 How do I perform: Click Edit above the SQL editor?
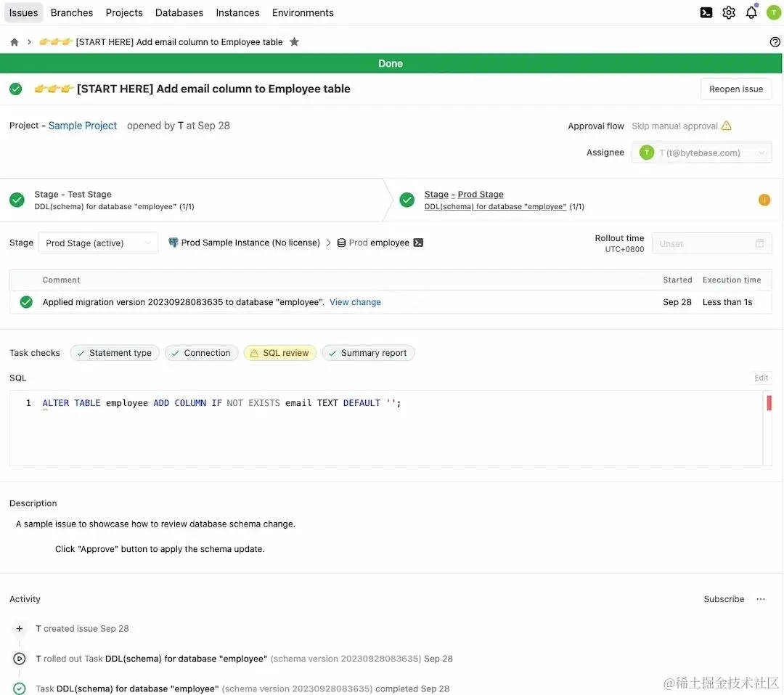pos(761,378)
